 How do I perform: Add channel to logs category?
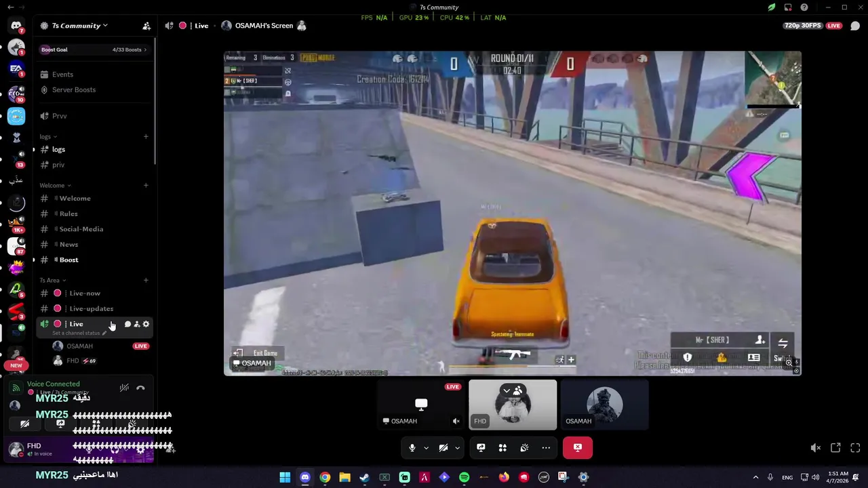[x=146, y=136]
